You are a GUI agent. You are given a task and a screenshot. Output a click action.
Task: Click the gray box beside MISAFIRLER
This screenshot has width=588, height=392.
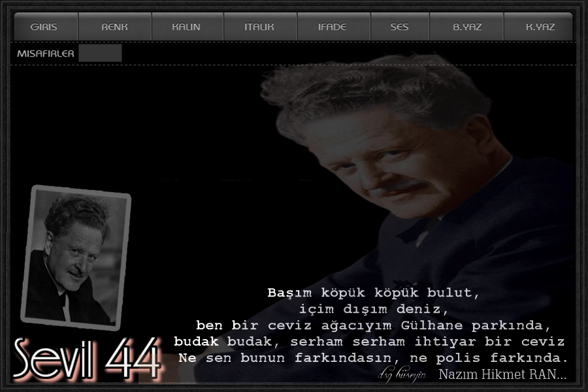pos(100,54)
